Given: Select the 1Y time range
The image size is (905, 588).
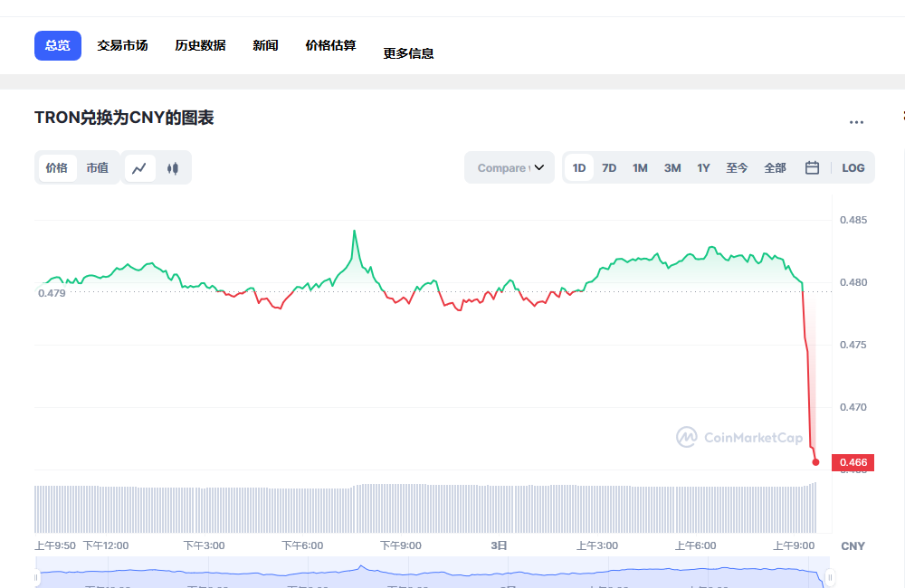Looking at the screenshot, I should point(703,168).
